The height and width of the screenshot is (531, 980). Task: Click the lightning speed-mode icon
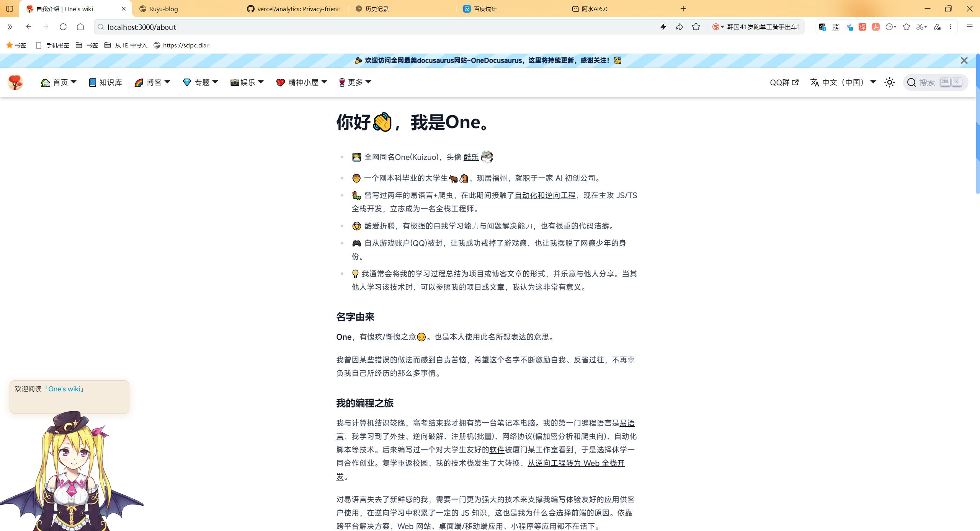663,27
